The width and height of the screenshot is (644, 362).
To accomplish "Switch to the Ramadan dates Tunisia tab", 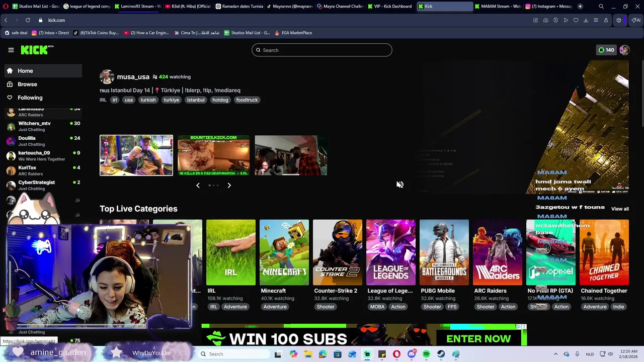I will pos(239,7).
